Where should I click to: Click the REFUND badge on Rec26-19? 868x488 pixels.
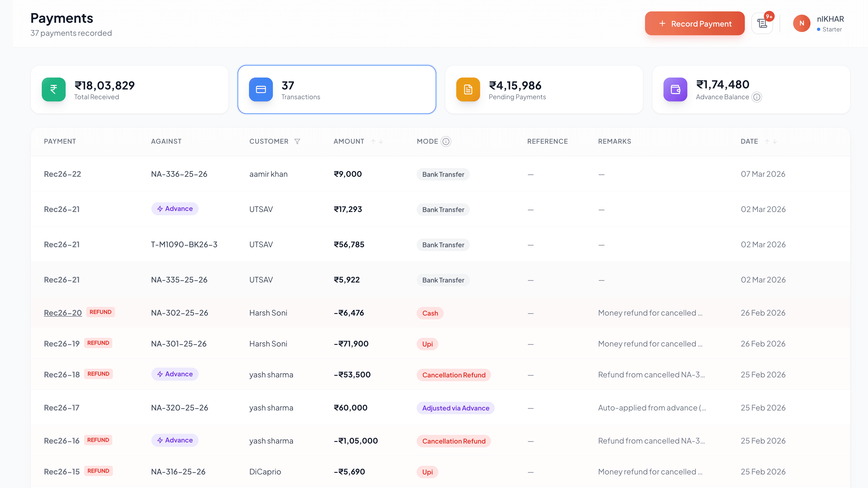pyautogui.click(x=98, y=343)
